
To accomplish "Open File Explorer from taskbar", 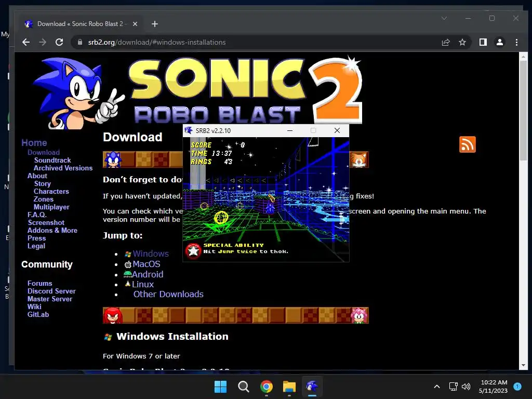I will click(x=289, y=387).
